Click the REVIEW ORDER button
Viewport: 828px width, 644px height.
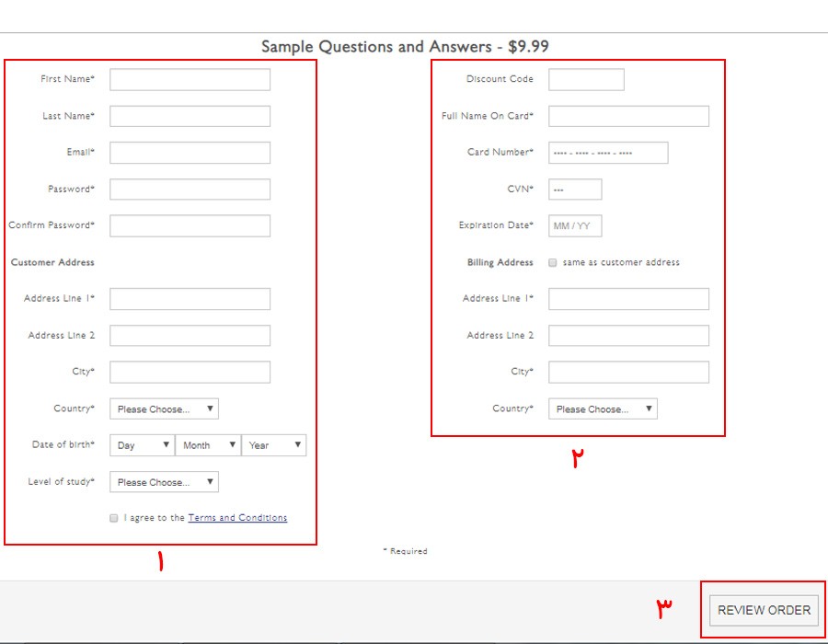click(x=764, y=610)
